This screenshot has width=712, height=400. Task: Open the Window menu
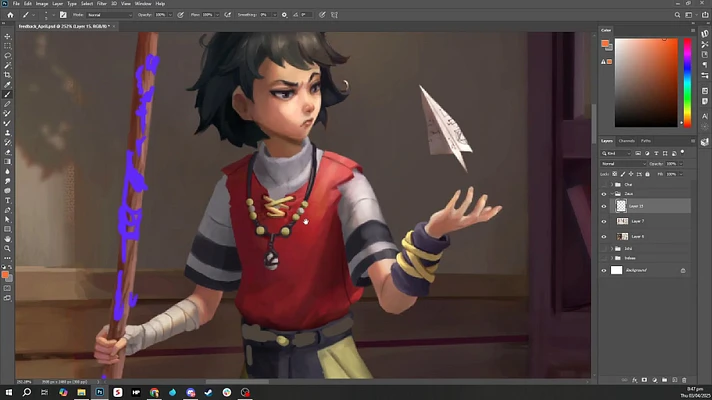click(x=143, y=4)
